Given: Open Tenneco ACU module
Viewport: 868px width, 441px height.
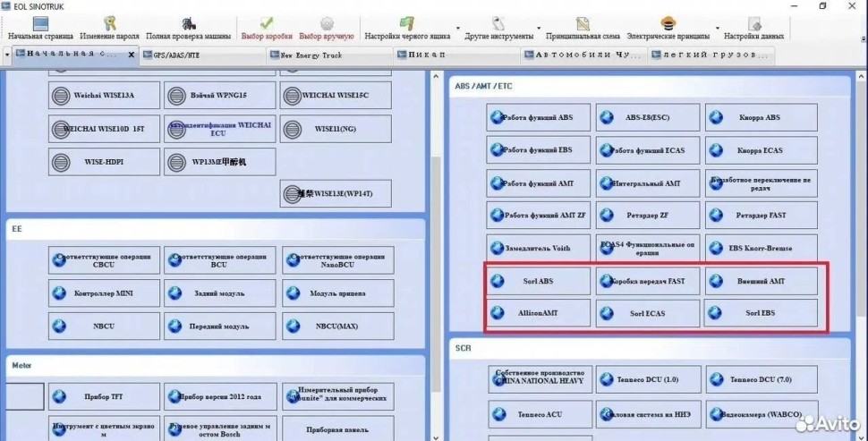Looking at the screenshot, I should [x=540, y=414].
